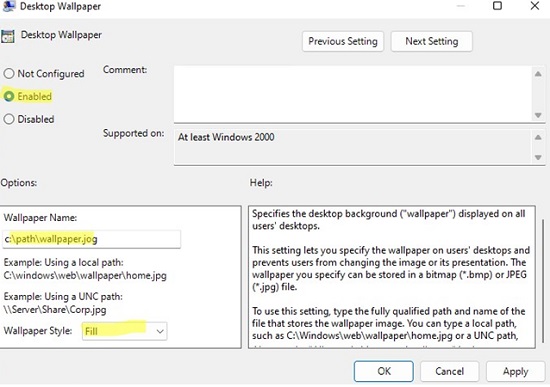The width and height of the screenshot is (550, 387).
Task: Go to Previous Setting
Action: 343,41
